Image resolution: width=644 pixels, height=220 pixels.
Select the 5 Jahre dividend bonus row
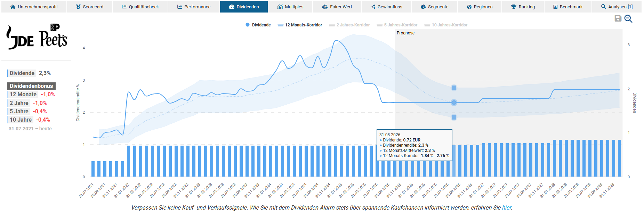[27, 111]
